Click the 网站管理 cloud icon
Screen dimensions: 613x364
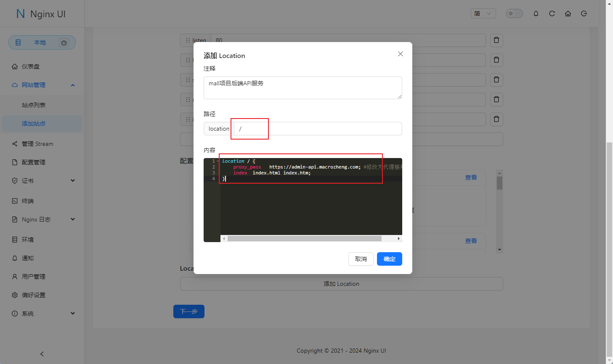click(x=15, y=85)
